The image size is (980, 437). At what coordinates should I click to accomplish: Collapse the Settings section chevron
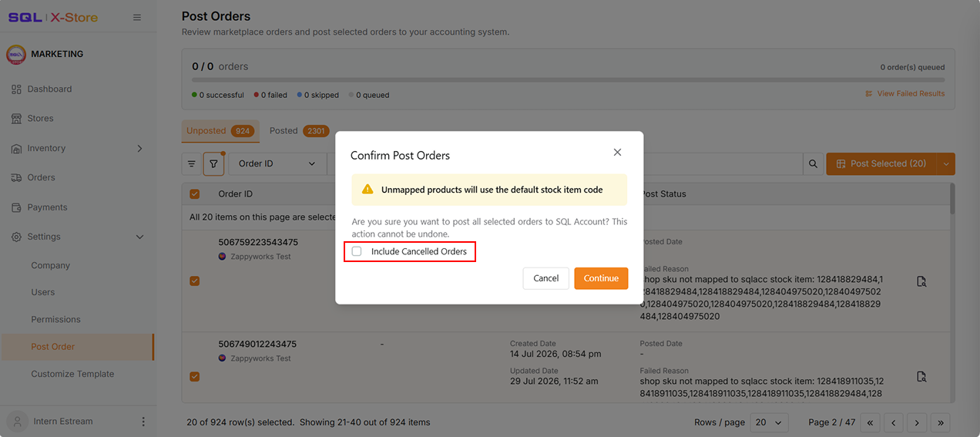point(139,237)
